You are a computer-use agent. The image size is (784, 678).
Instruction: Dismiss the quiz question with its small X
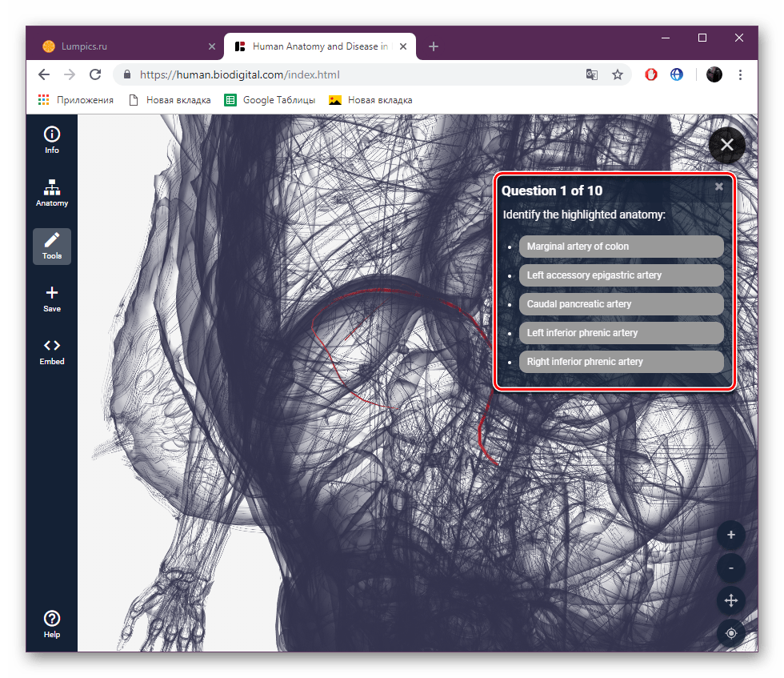pos(718,186)
